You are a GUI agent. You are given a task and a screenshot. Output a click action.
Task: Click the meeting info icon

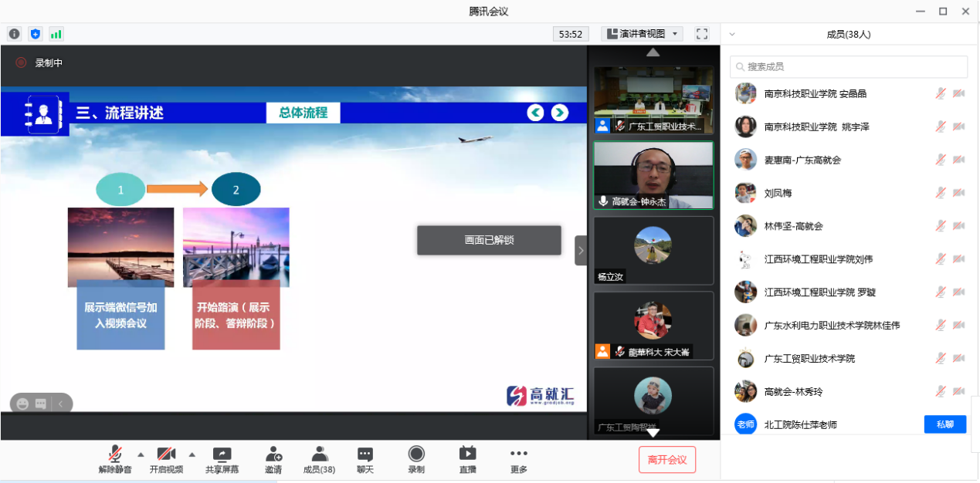coord(14,34)
